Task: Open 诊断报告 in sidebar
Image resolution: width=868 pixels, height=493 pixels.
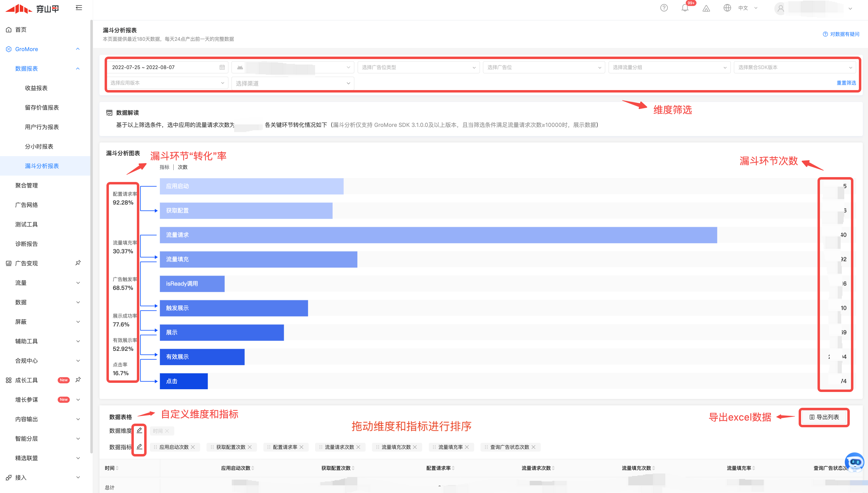Action: coord(26,243)
